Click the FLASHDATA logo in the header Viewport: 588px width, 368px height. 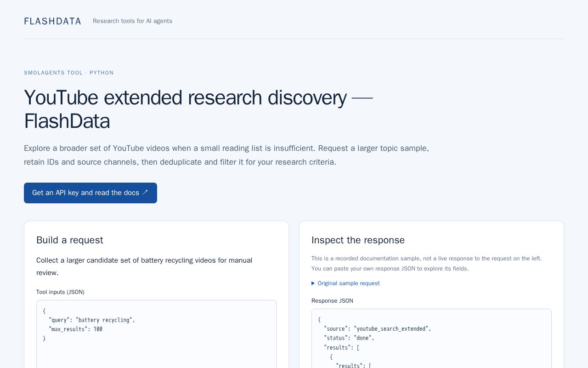53,21
